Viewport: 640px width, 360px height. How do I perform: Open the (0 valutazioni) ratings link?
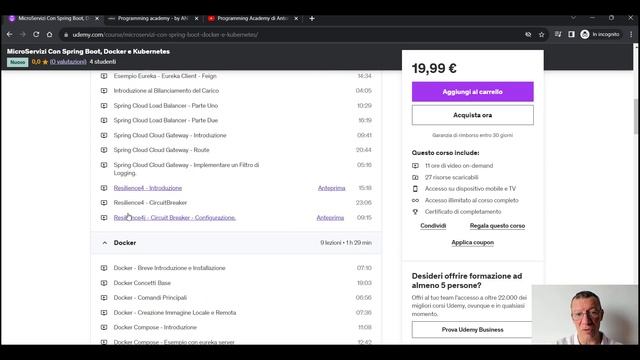pyautogui.click(x=68, y=62)
